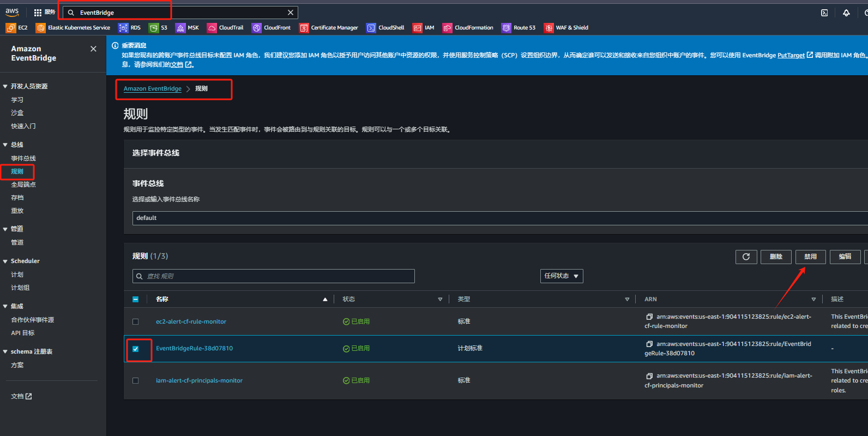Sort by 类型 column arrow
The height and width of the screenshot is (436, 868).
pyautogui.click(x=627, y=299)
